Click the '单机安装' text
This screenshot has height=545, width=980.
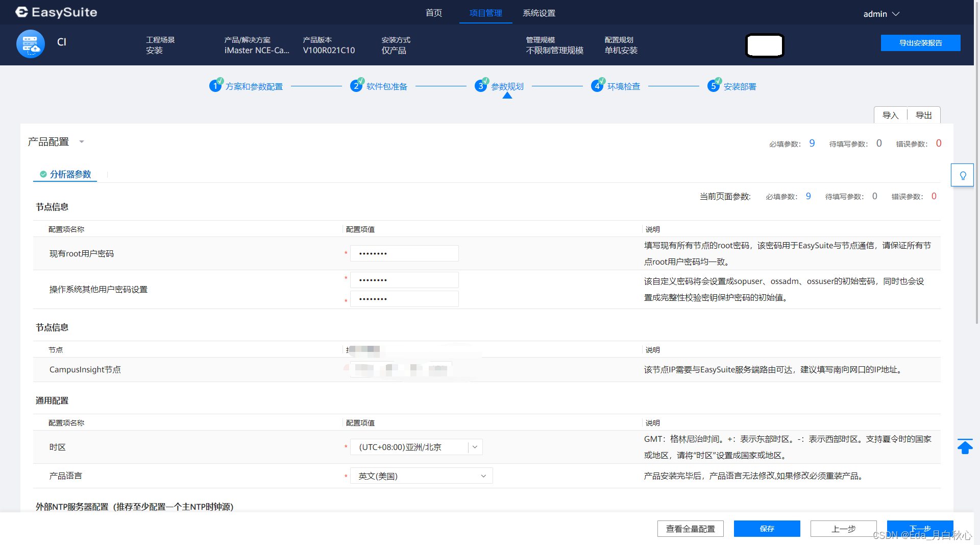coord(621,50)
